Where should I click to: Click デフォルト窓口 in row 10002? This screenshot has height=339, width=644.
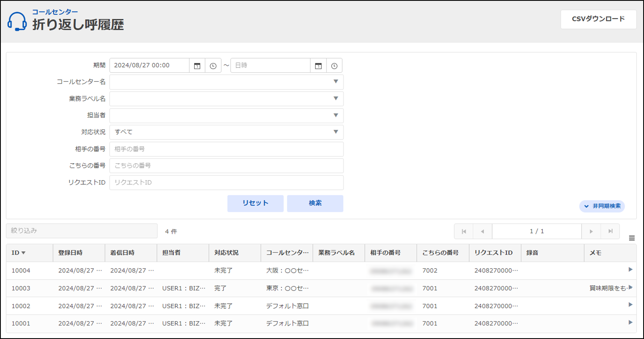click(x=287, y=306)
